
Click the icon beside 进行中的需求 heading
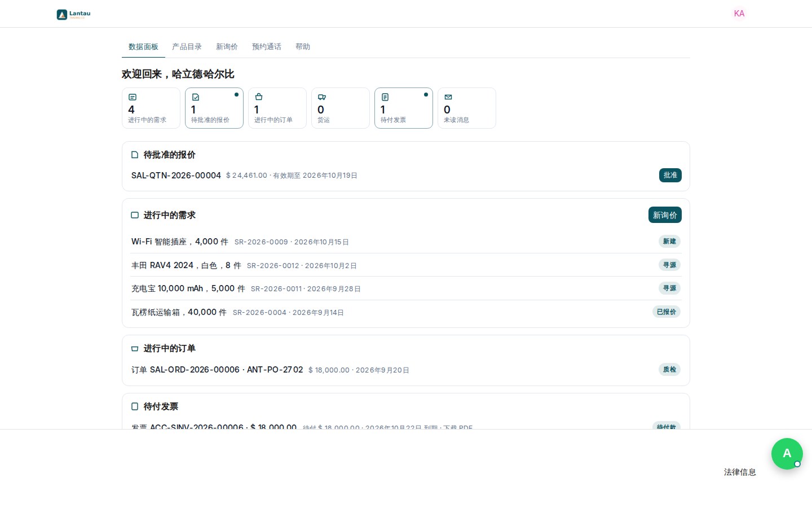[135, 215]
